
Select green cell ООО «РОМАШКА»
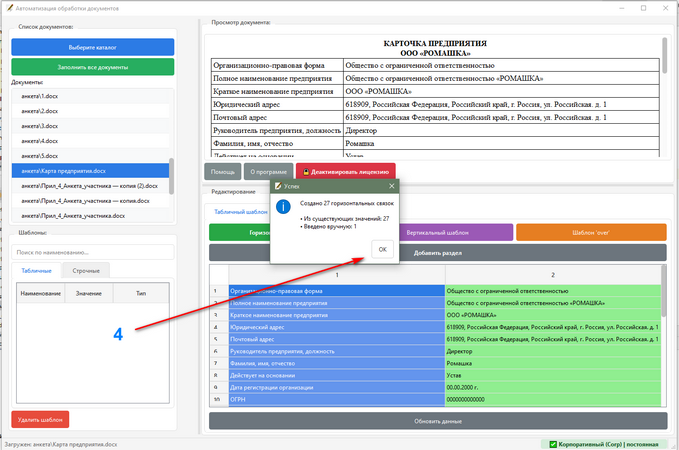(553, 315)
